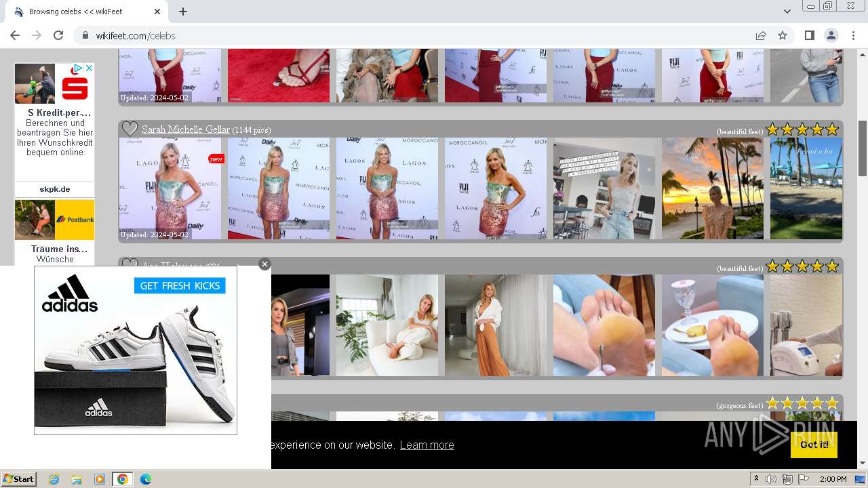Screen dimensions: 868x488
Task: Rate Sarah Michelle Gellar with the stars
Action: pos(803,129)
